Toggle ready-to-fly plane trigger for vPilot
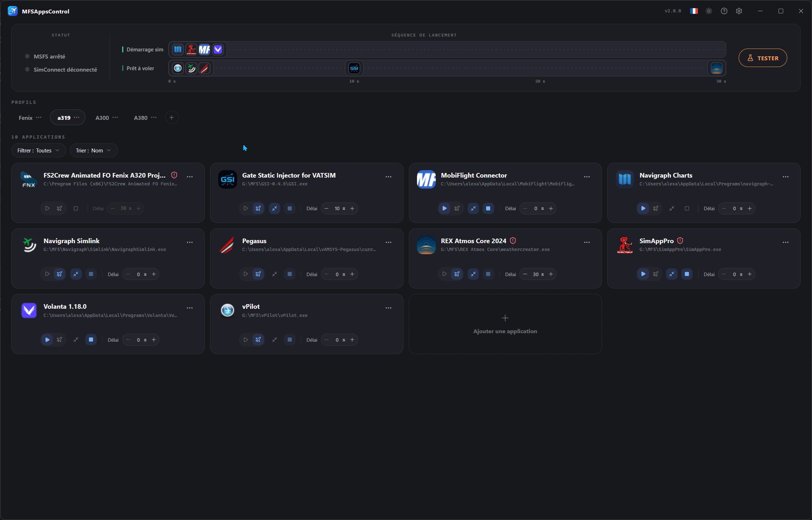 (x=258, y=340)
